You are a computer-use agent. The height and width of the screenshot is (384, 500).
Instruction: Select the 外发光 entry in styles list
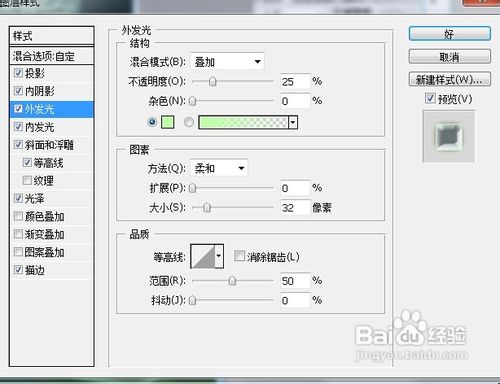[52, 109]
